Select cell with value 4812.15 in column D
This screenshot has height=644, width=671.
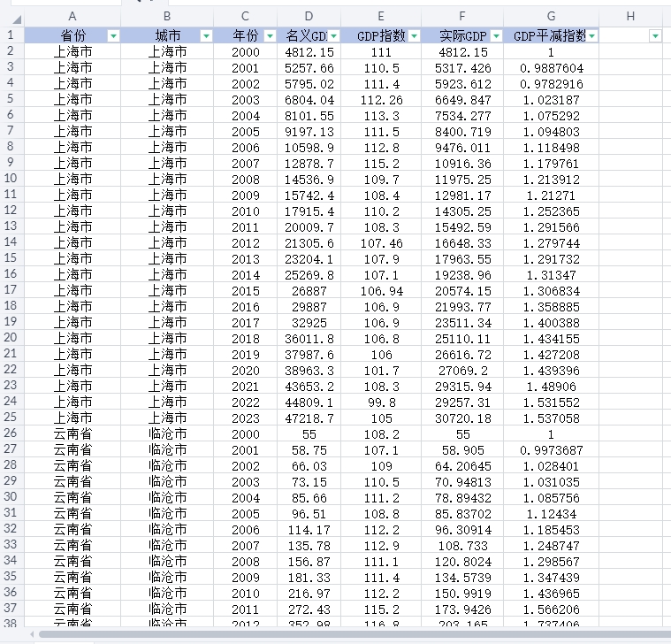tap(309, 52)
